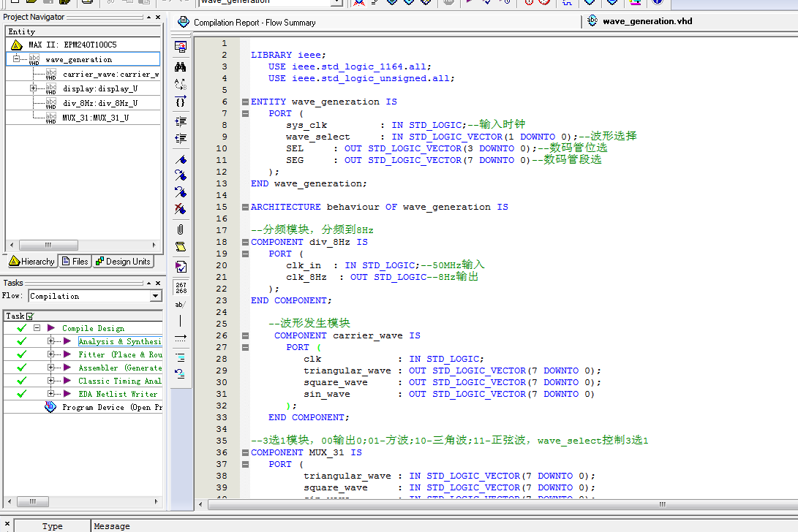This screenshot has height=532, width=798.
Task: Open the Flow dropdown showing Compilation
Action: pos(155,296)
